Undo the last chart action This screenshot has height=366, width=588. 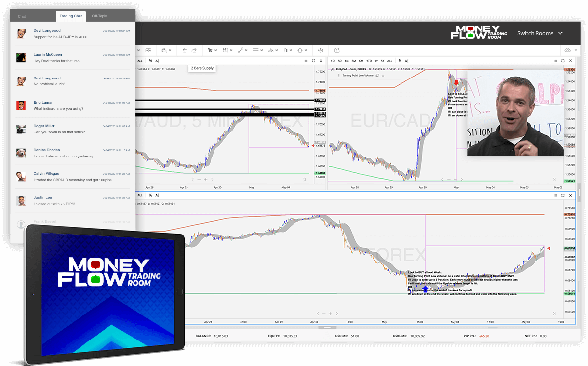[185, 50]
